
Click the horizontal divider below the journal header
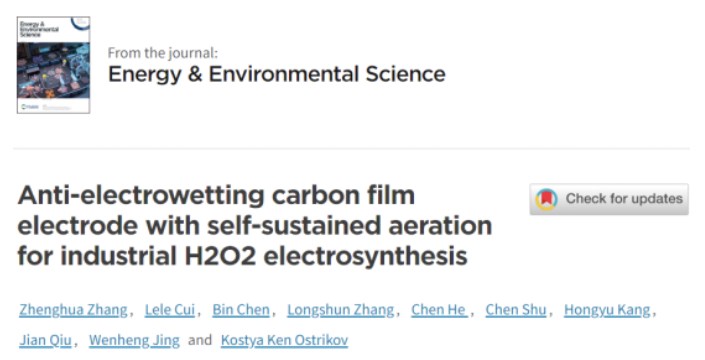point(351,148)
